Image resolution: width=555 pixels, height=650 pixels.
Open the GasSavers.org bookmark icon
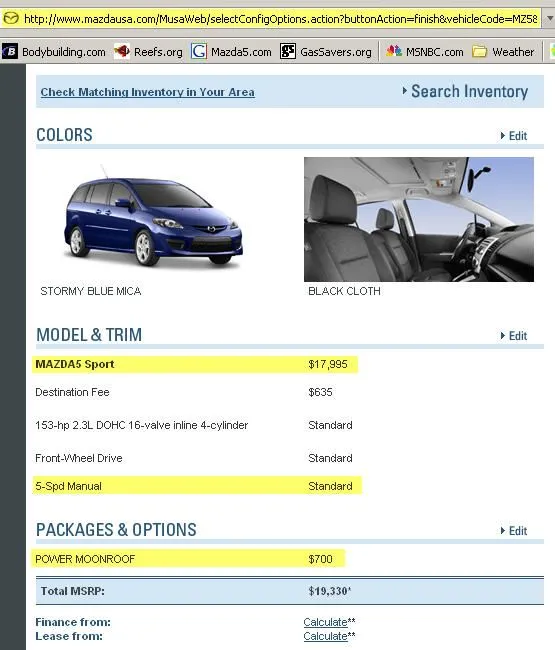point(288,51)
